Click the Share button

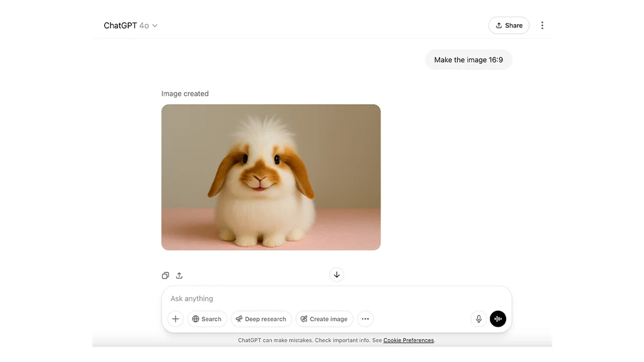pyautogui.click(x=509, y=25)
